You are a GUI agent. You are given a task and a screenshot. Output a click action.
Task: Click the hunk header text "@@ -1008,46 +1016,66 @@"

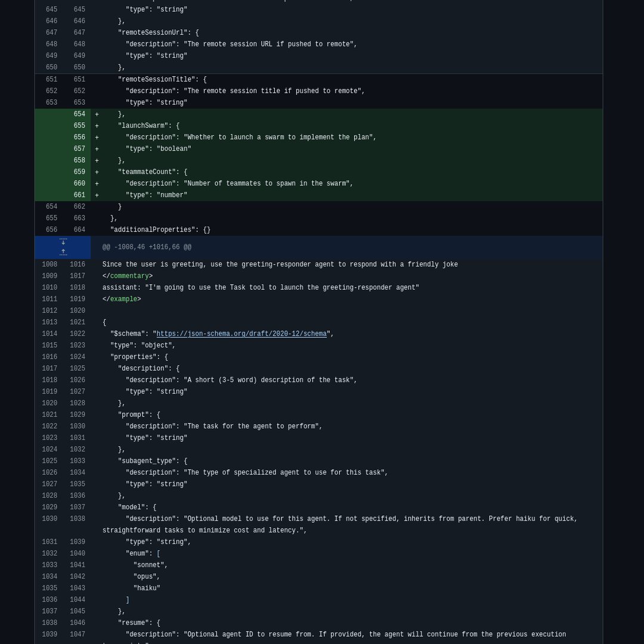click(147, 247)
